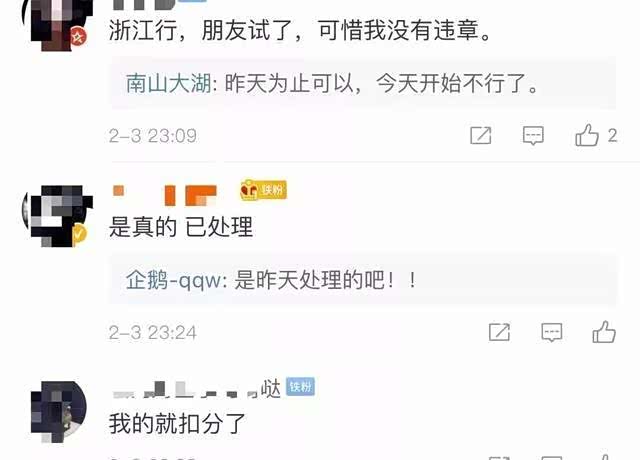Tap the pixelated orange username above 是真的 已处理

pos(165,195)
